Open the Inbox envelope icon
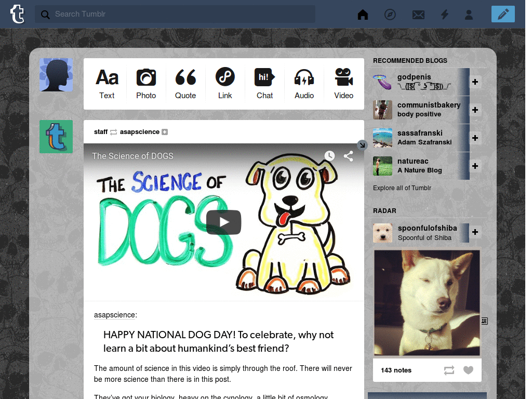This screenshot has height=399, width=532. [x=418, y=15]
